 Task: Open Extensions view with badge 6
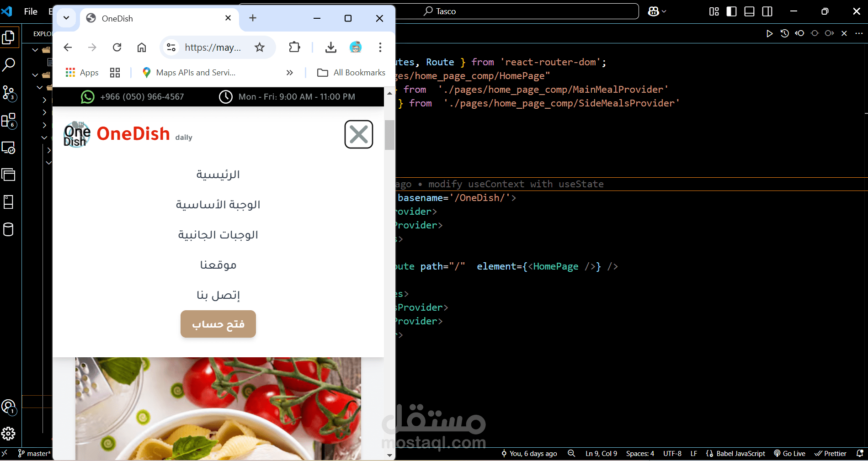9,121
